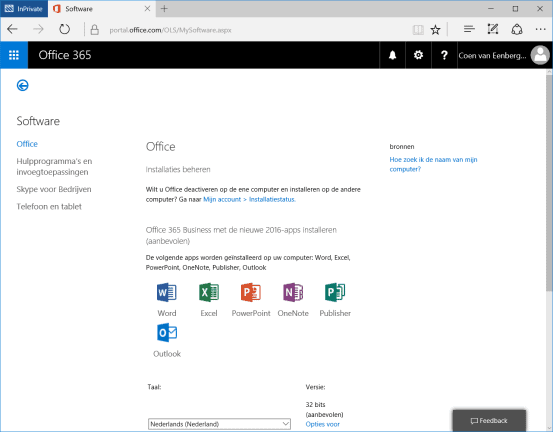Open the language dropdown Nederlands (Nederland)
Screen dimensions: 553x432
pos(219,424)
